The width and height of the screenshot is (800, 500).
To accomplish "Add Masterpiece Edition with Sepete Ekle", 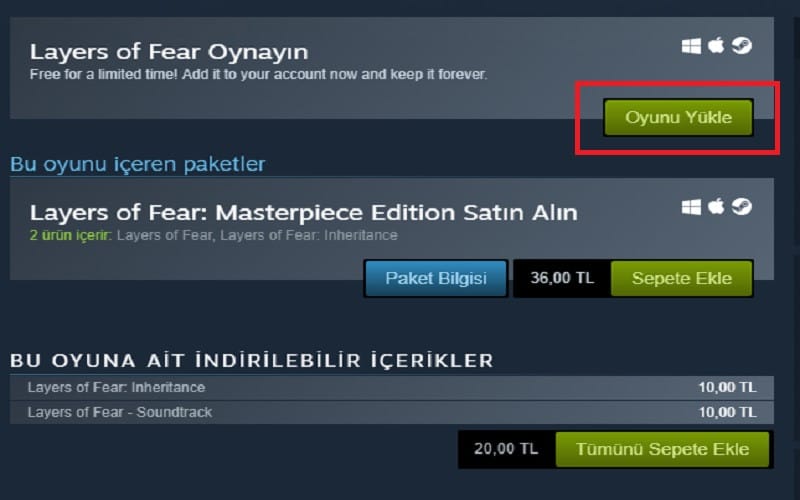I will [682, 278].
